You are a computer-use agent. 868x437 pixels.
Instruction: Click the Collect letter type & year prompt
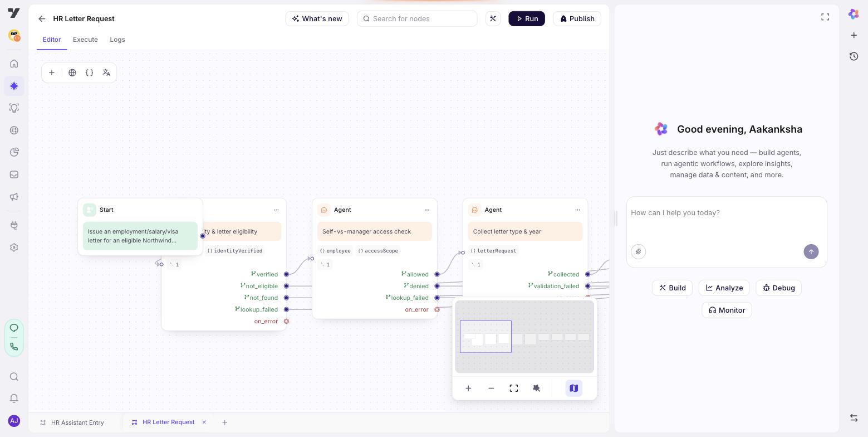click(x=525, y=231)
